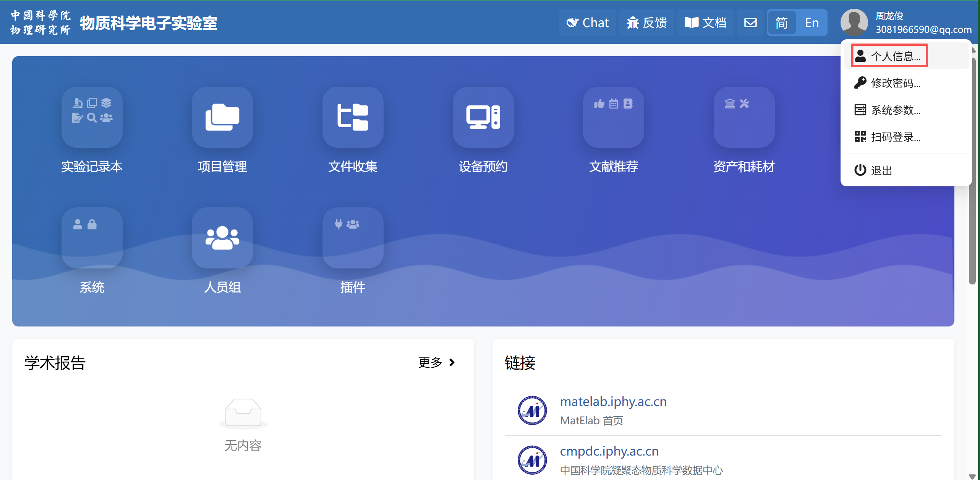Open the 实验记录本 notebook module icon
Image resolution: width=980 pixels, height=480 pixels.
point(92,117)
